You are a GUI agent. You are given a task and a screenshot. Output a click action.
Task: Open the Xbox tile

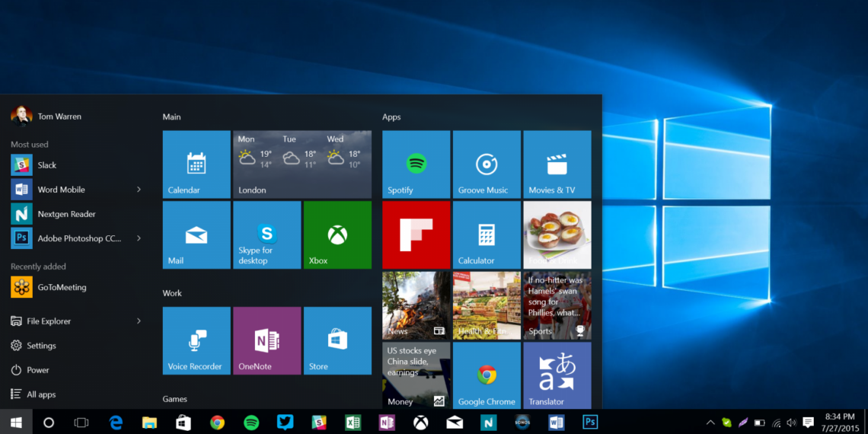pos(337,235)
